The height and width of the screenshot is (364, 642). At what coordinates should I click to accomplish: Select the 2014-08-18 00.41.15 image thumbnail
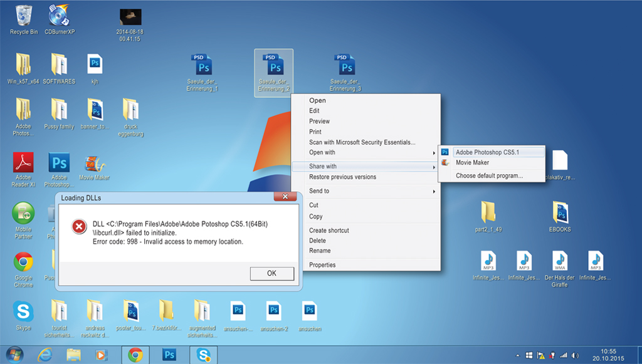pos(130,17)
